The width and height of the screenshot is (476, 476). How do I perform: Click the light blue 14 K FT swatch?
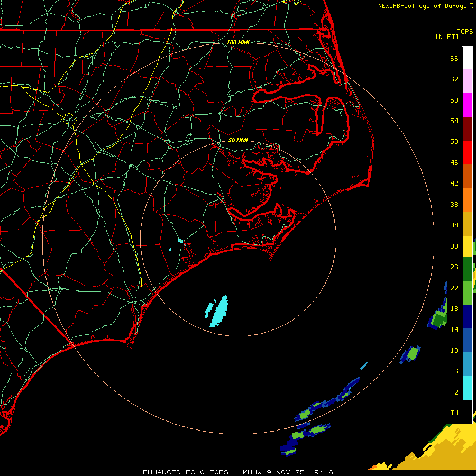coord(467,364)
